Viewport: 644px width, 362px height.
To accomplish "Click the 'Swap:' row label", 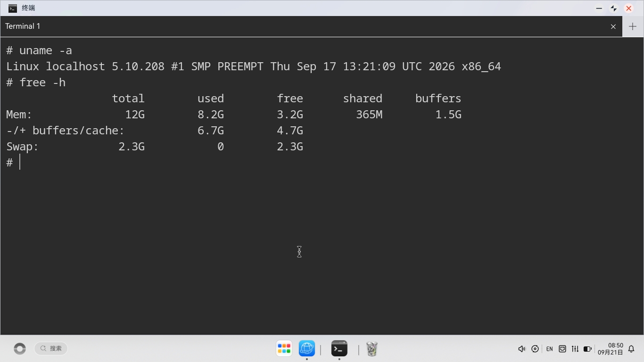I will coord(23,147).
